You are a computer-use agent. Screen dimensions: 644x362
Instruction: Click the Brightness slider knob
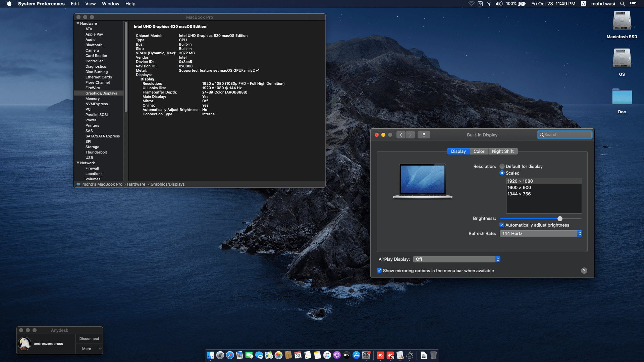[x=560, y=219]
